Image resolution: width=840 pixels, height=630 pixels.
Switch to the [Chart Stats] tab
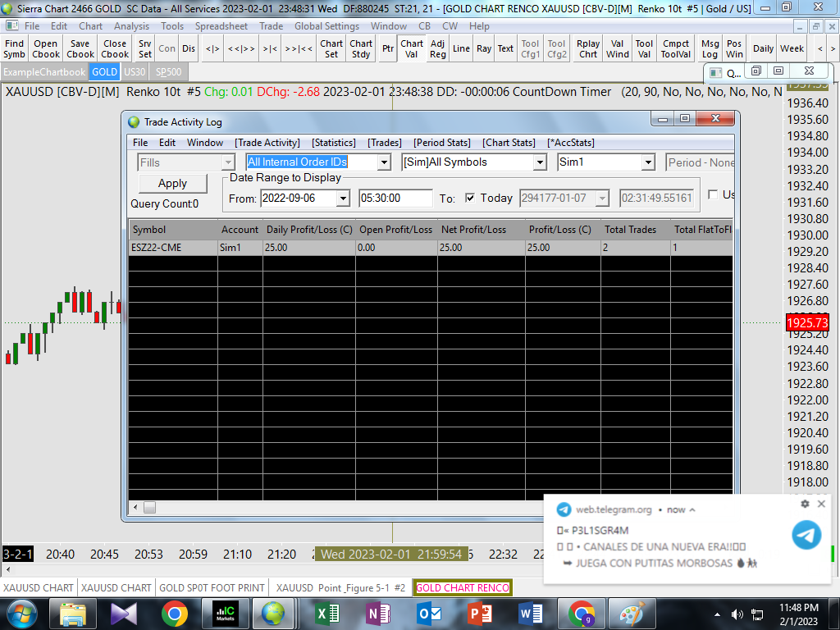pos(509,143)
